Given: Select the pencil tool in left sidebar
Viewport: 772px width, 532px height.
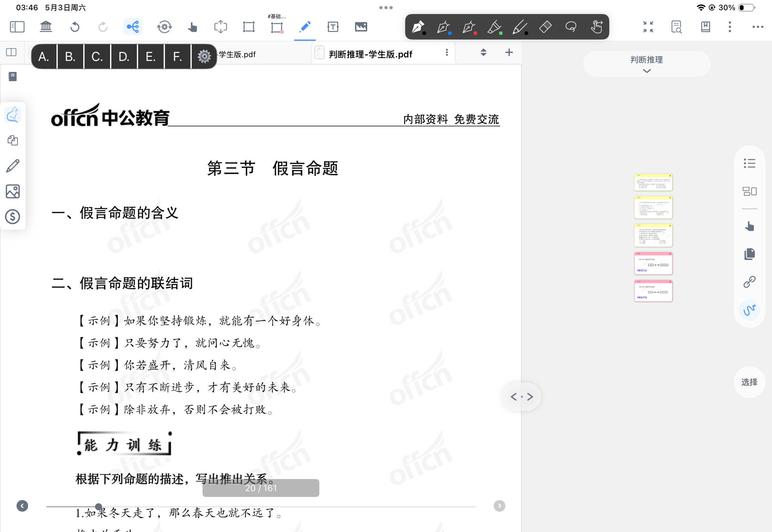Looking at the screenshot, I should coord(13,166).
